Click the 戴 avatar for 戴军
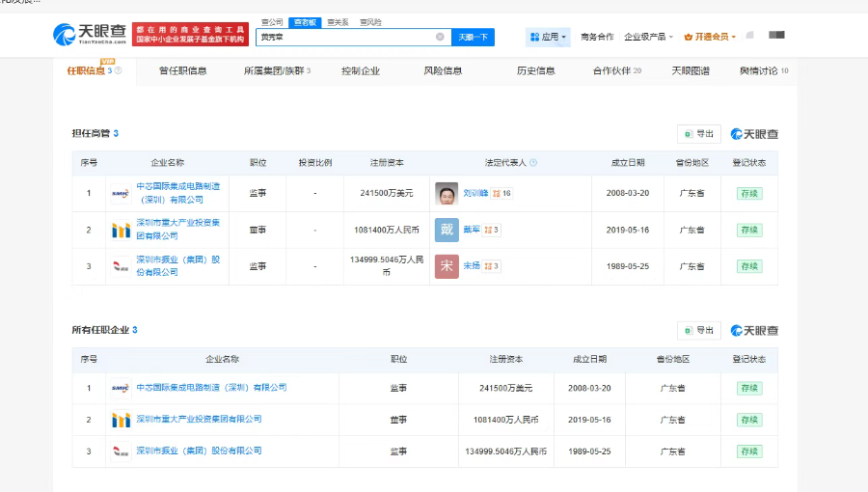868x492 pixels. 447,230
